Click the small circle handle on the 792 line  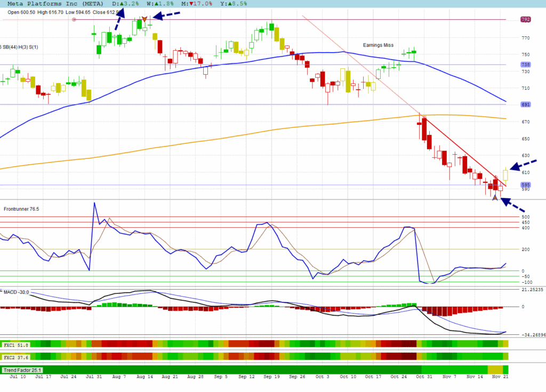tap(74, 20)
